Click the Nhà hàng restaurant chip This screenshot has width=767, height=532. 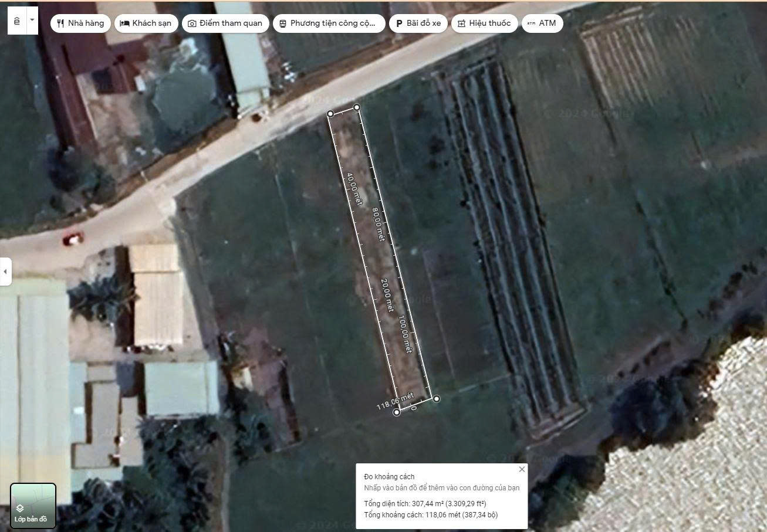pyautogui.click(x=80, y=23)
